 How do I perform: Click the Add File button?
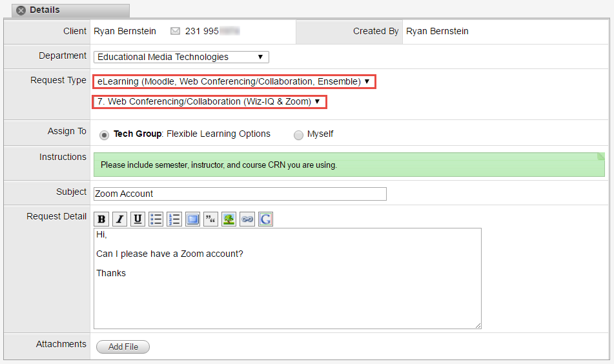[x=123, y=347]
